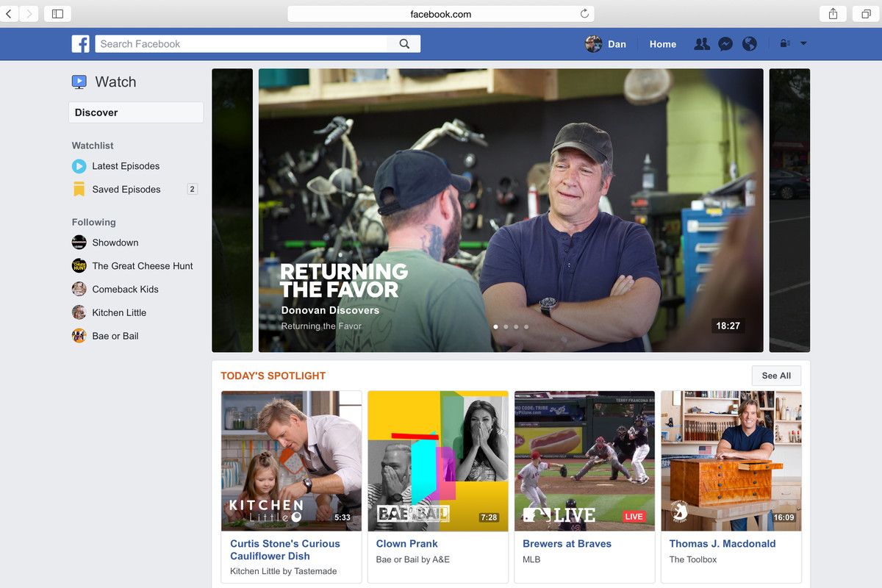This screenshot has height=588, width=882.
Task: Reload the facebook.com page
Action: [x=584, y=13]
